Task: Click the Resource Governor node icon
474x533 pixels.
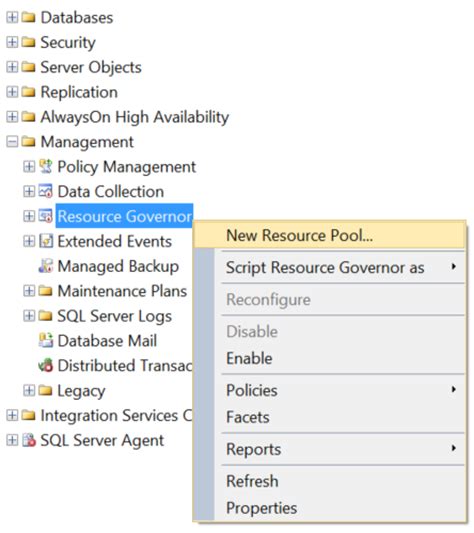Action: click(x=46, y=216)
